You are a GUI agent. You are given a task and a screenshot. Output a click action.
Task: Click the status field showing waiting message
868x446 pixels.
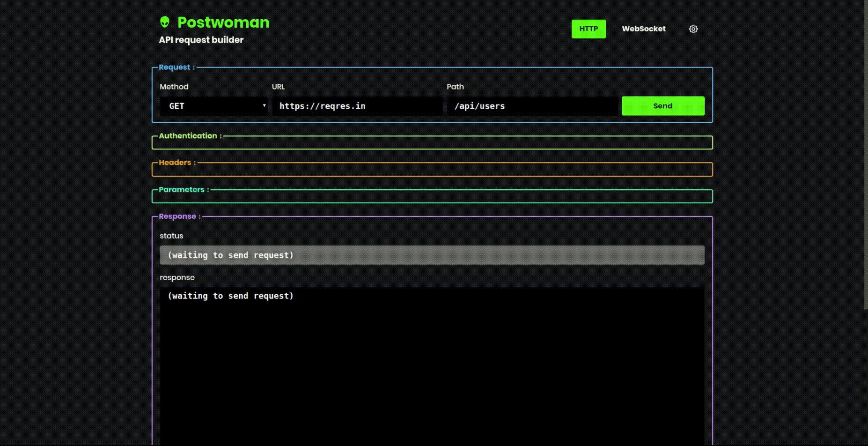(432, 255)
